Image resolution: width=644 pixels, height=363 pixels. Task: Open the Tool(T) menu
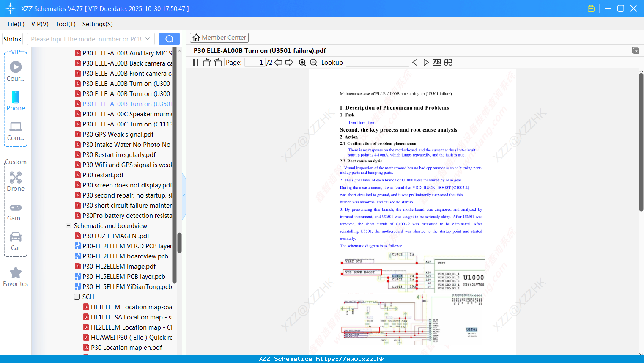click(x=66, y=24)
